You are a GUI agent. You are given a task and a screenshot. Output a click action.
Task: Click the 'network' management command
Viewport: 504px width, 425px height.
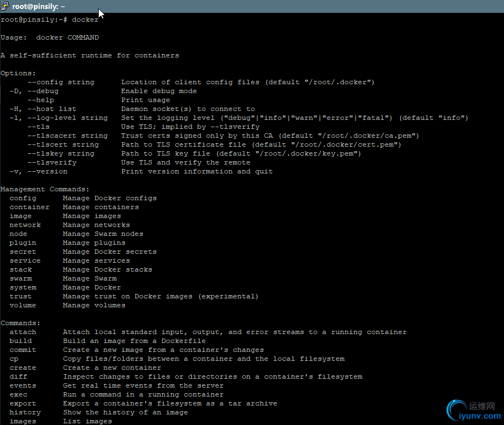[x=25, y=225]
